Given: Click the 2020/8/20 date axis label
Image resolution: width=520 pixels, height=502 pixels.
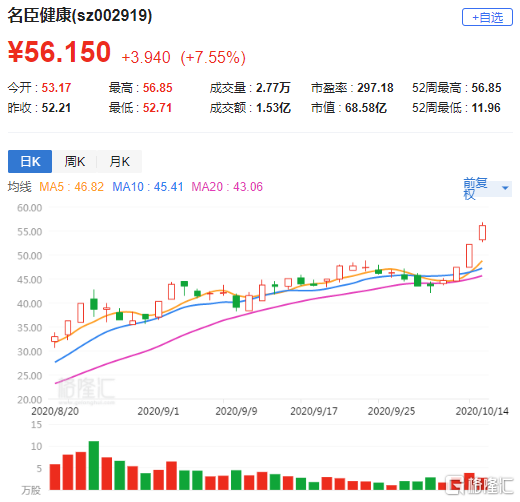Looking at the screenshot, I should (x=55, y=411).
